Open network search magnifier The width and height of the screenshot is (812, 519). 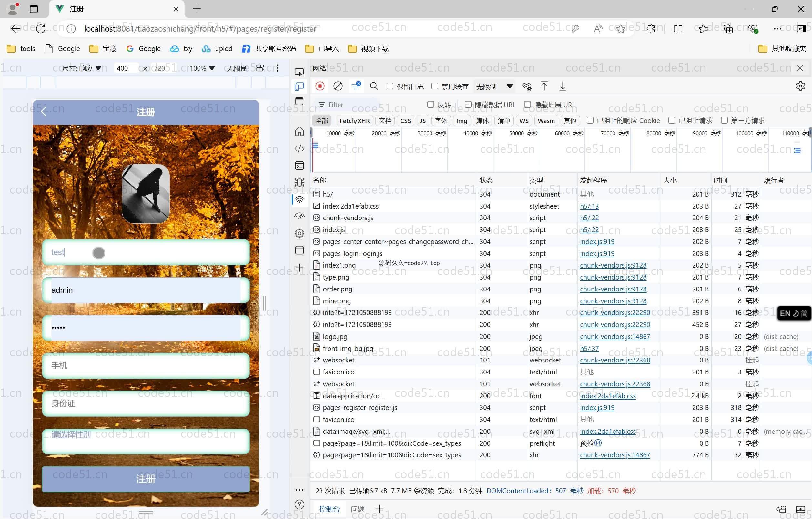(374, 86)
